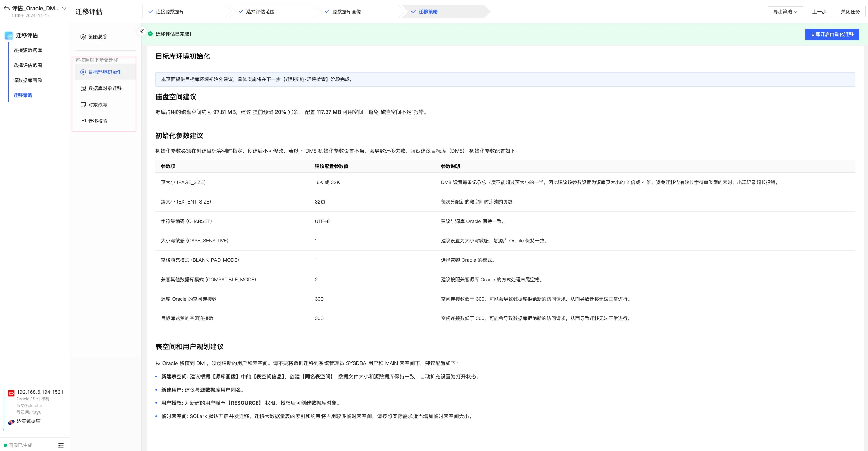
Task: Click the 数据库对象迁移 database icon
Action: [x=83, y=88]
